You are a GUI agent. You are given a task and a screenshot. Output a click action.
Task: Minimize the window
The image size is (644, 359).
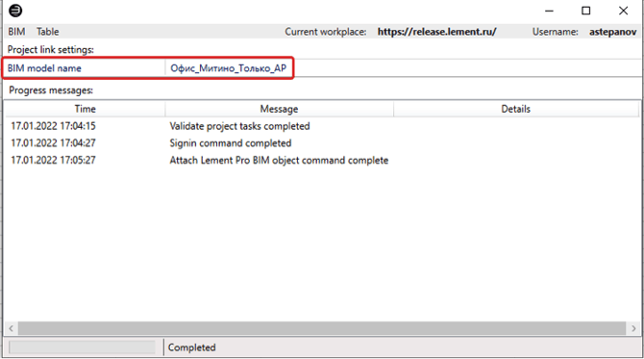[x=549, y=12]
